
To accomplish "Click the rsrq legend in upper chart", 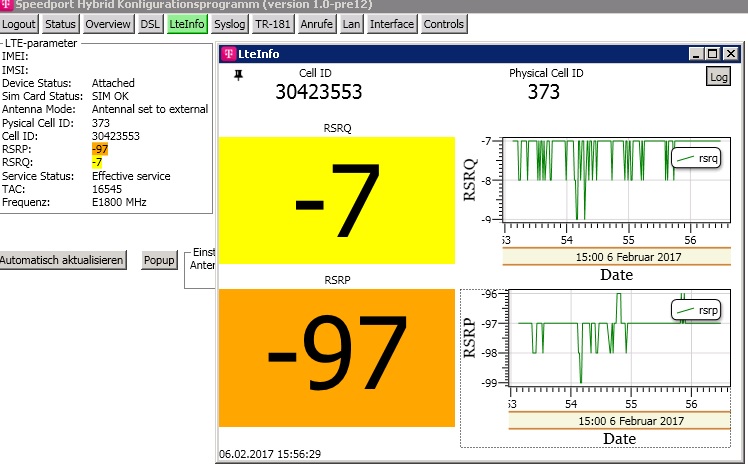I will pos(696,158).
